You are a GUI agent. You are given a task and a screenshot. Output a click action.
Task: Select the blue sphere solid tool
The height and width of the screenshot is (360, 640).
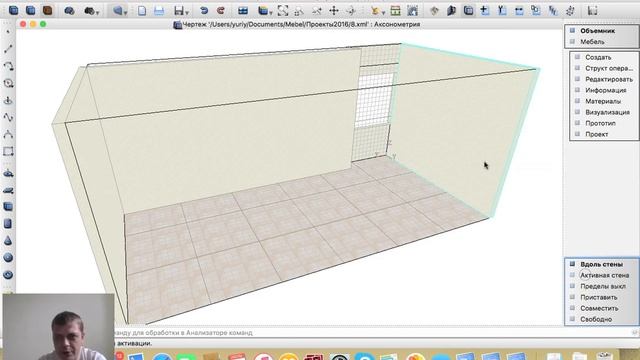tap(8, 258)
